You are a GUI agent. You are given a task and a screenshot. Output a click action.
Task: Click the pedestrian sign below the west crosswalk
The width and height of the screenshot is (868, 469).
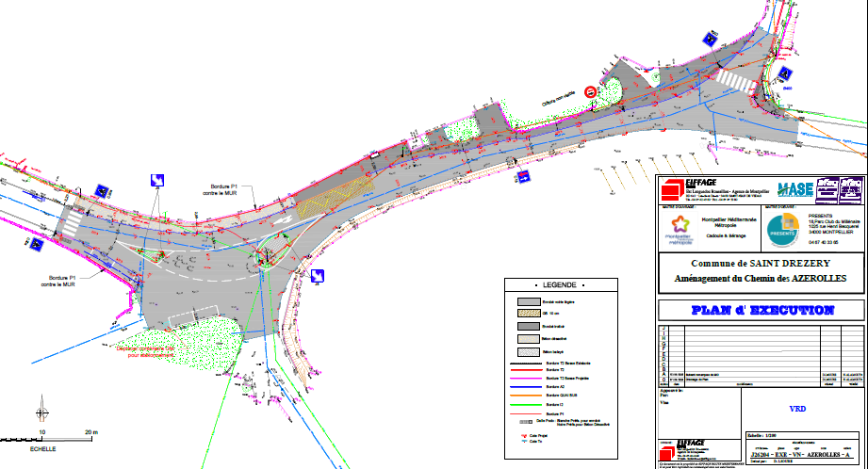coord(37,244)
